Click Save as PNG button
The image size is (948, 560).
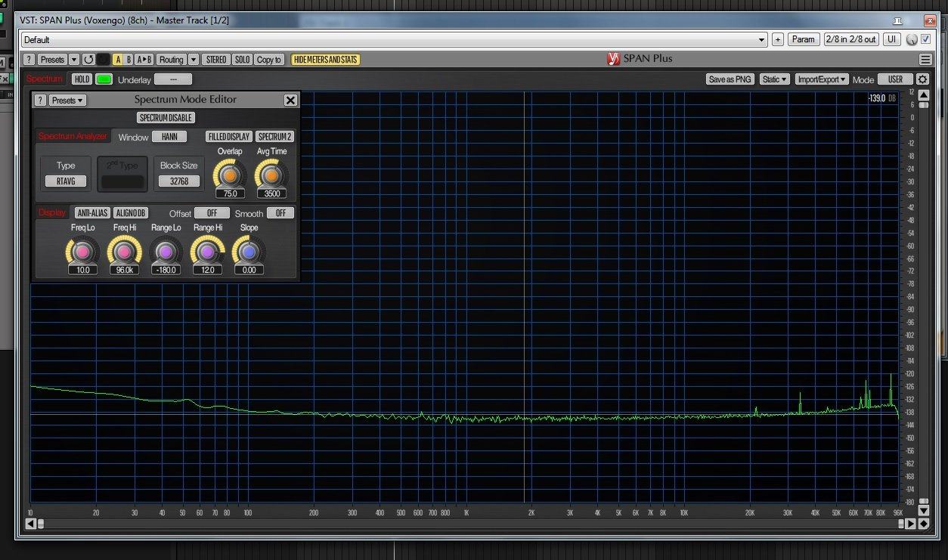[730, 79]
